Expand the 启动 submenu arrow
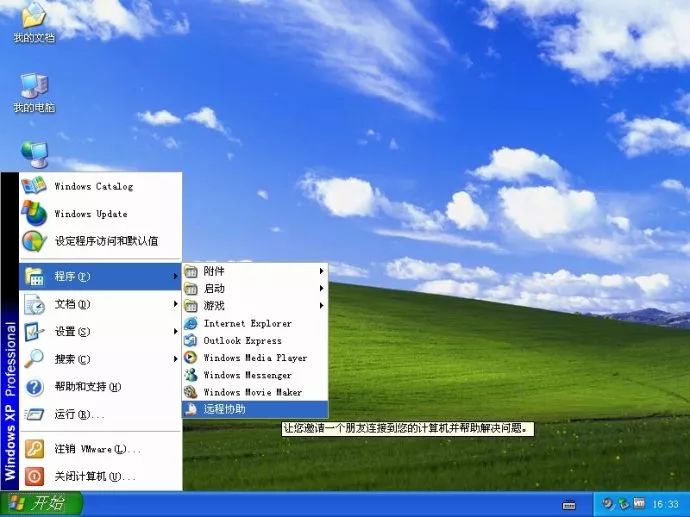The width and height of the screenshot is (690, 517). [322, 289]
